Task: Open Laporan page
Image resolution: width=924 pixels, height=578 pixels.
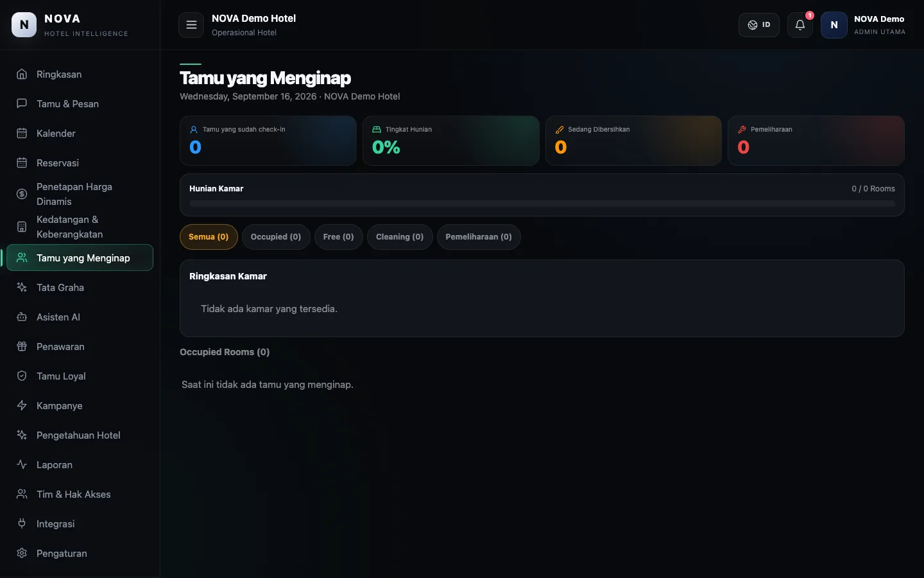Action: [80, 464]
